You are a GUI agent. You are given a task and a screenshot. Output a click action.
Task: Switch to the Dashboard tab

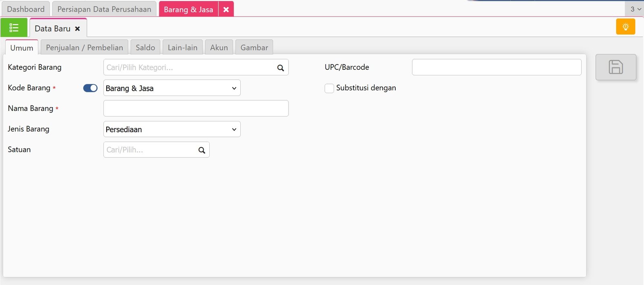[x=26, y=9]
